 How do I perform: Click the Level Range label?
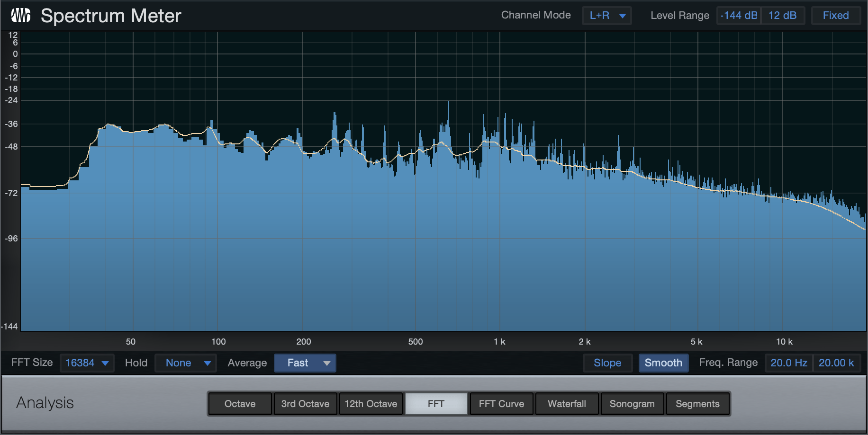(x=680, y=16)
